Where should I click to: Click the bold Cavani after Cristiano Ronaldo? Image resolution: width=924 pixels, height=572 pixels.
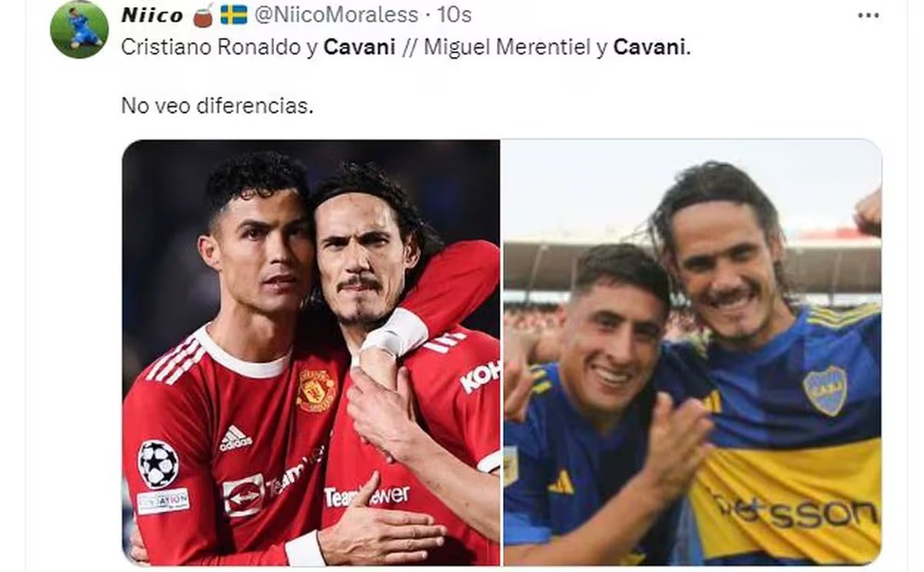[360, 48]
